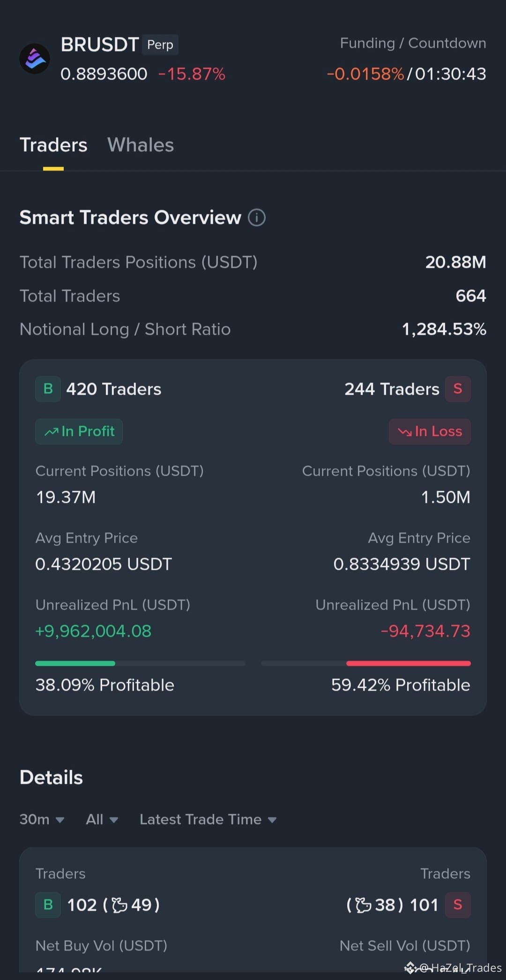The image size is (506, 980).
Task: Tap the BRUSDT pair name
Action: [100, 45]
